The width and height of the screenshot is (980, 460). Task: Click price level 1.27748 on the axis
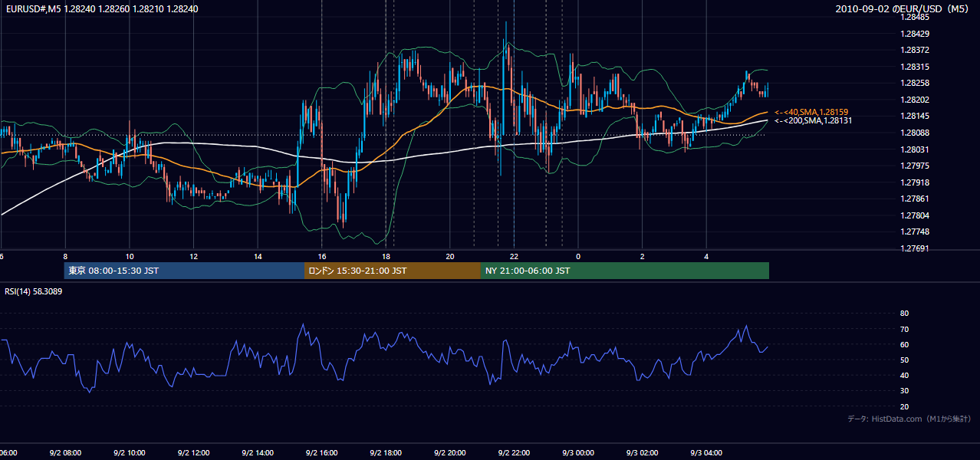[x=914, y=232]
